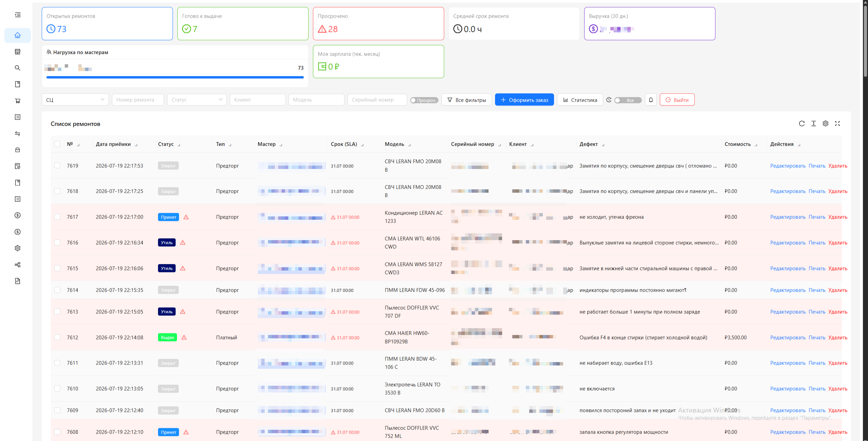Open the Все фильтры panel
The image size is (868, 441).
(x=467, y=100)
